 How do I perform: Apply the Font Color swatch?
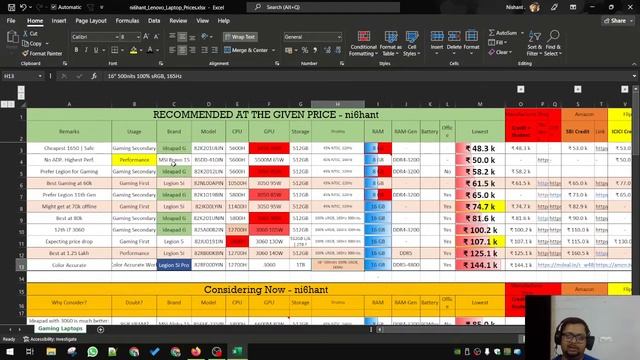coord(150,50)
